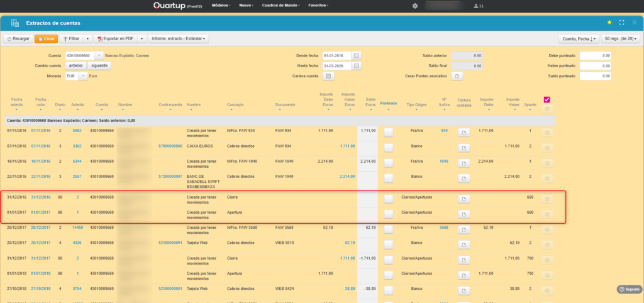The image size is (644, 303).
Task: Click the settings gear icon in top bar
Action: click(x=414, y=6)
